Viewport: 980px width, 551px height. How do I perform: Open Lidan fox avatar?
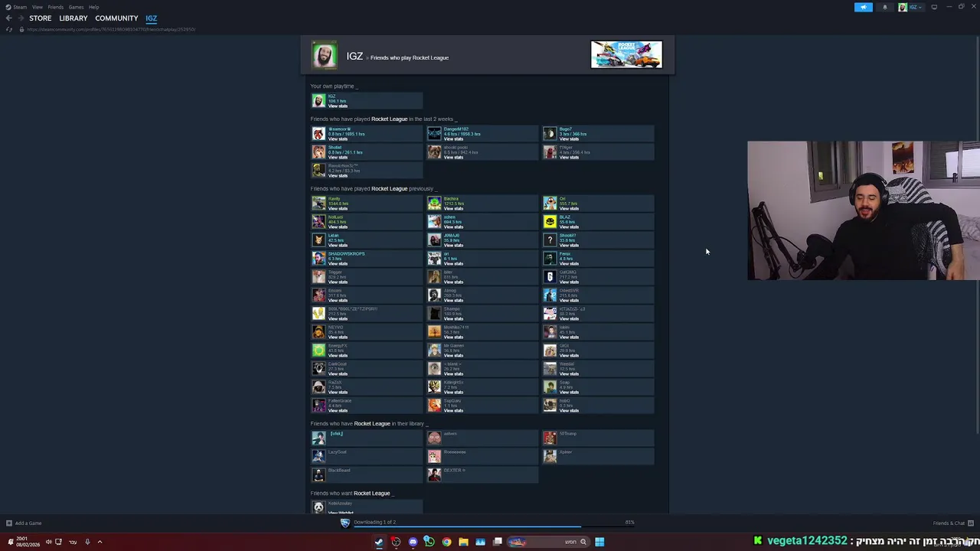click(x=318, y=240)
